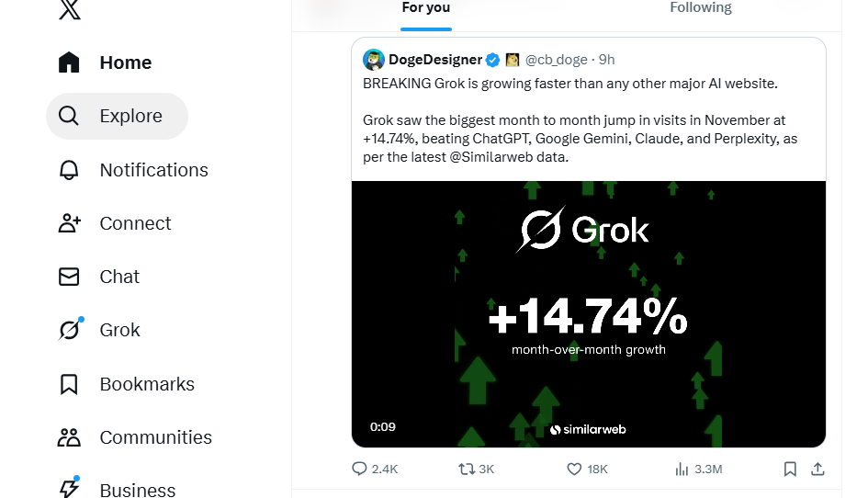The width and height of the screenshot is (868, 498).
Task: Open Home from the sidebar
Action: point(105,62)
